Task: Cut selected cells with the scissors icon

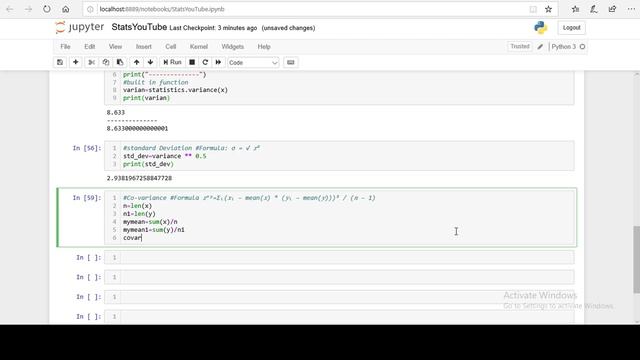Action: [x=91, y=62]
